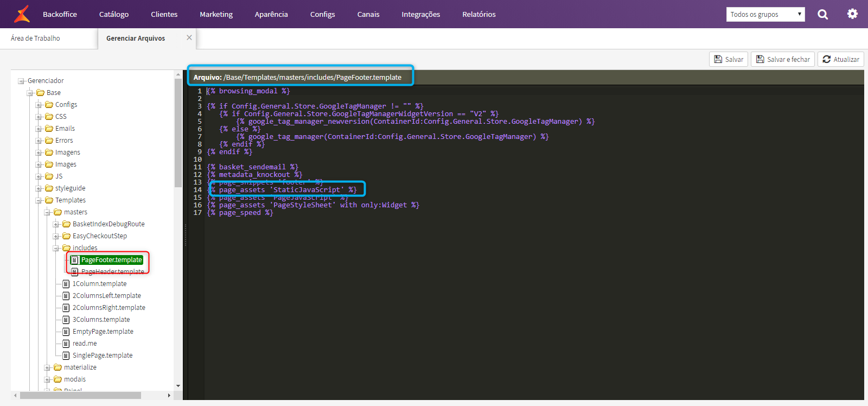The image size is (868, 406).
Task: Collapse the includes folder node
Action: tap(56, 249)
